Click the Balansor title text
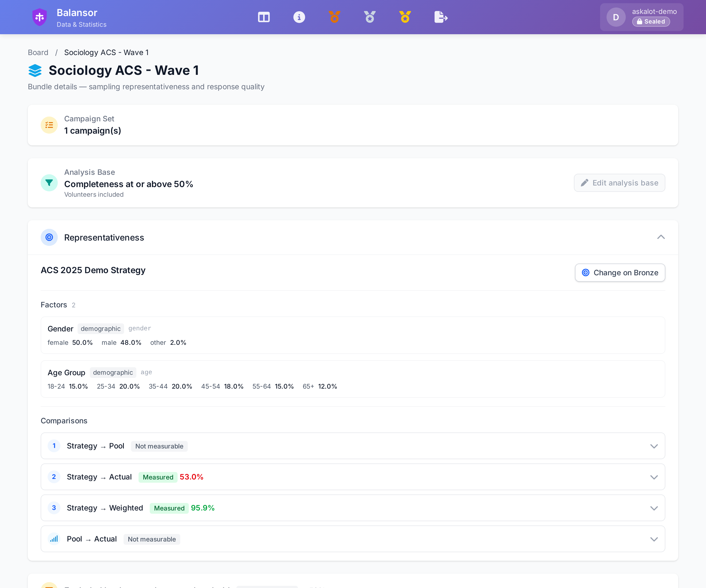 [x=77, y=13]
